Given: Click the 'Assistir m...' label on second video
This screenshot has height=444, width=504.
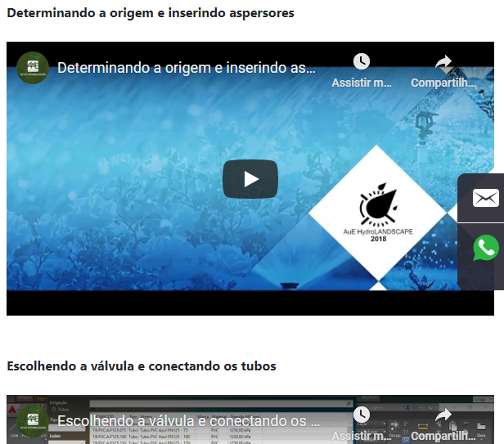Looking at the screenshot, I should pos(361,436).
